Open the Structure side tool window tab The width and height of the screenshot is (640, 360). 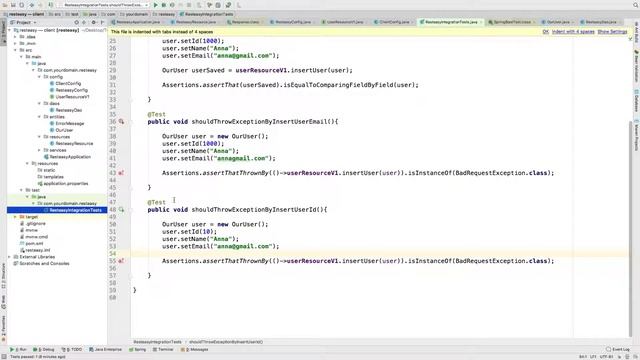coord(4,276)
